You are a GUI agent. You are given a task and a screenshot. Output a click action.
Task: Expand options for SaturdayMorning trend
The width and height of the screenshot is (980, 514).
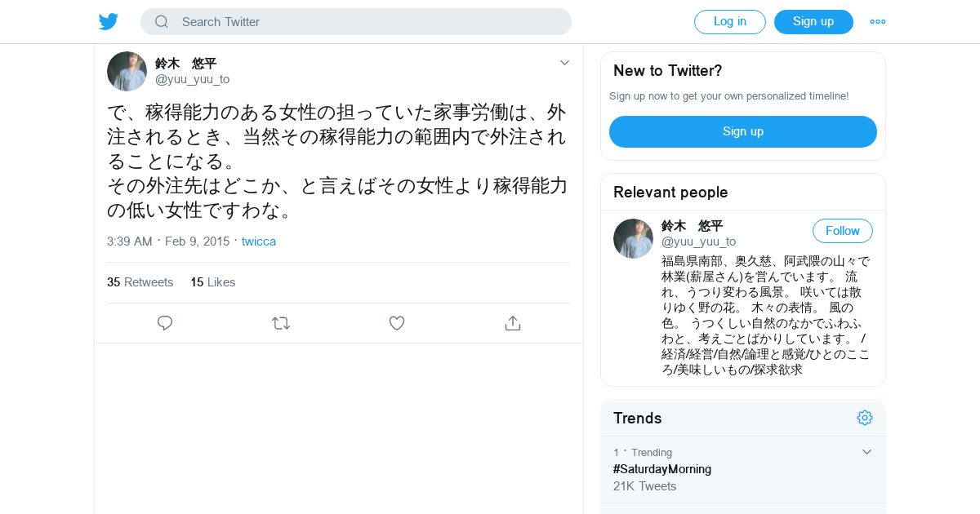click(866, 452)
